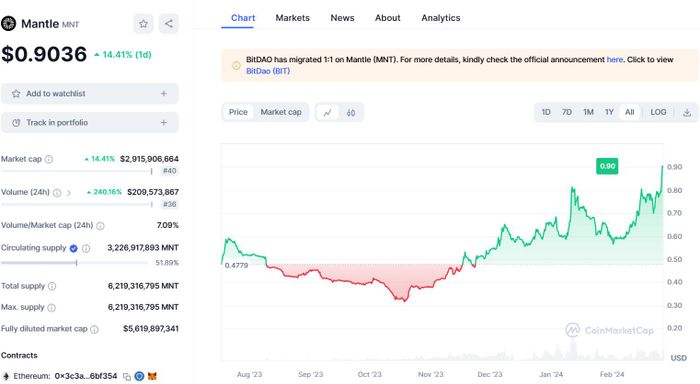Select the line chart view icon
700x384 pixels.
tap(328, 113)
